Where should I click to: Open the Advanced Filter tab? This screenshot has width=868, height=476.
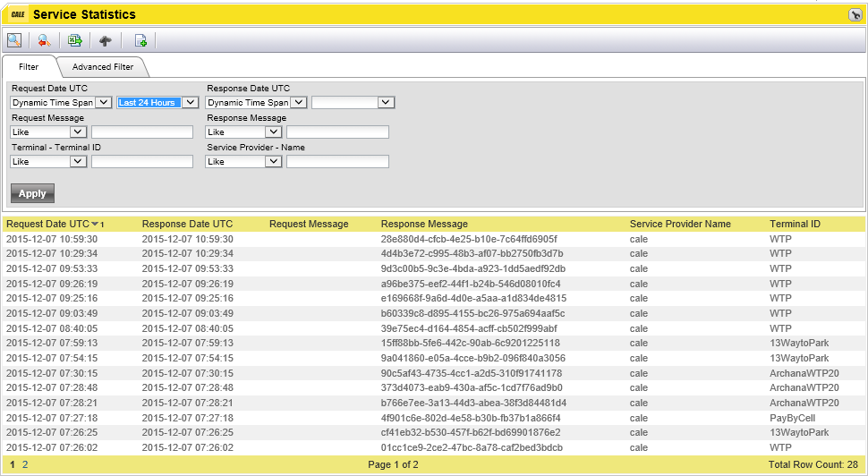(102, 66)
